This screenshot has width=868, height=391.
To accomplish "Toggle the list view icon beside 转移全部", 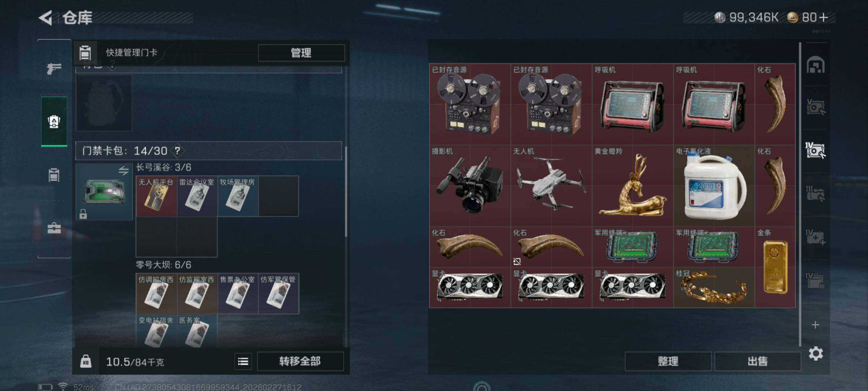I will coord(243,361).
